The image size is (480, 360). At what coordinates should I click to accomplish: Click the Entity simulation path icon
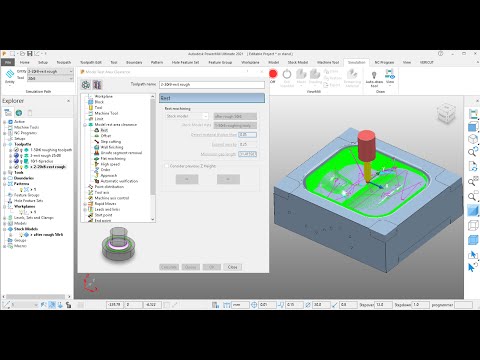[x=10, y=73]
